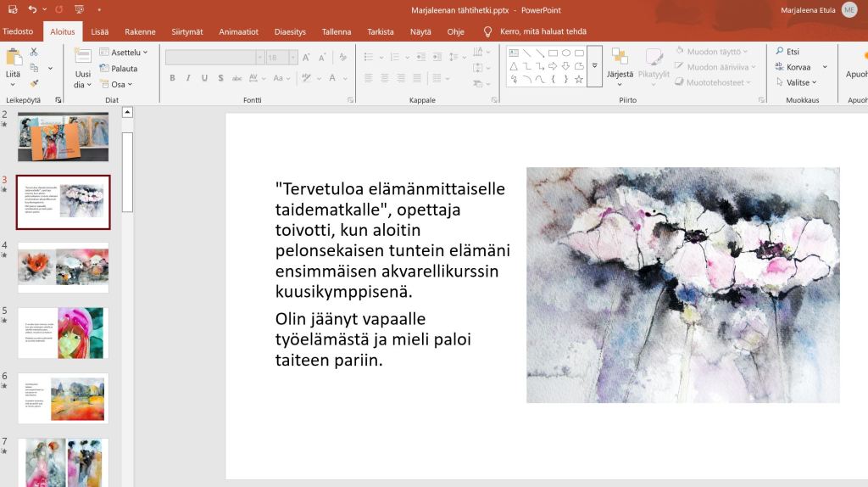Increase font size with large A

[306, 57]
